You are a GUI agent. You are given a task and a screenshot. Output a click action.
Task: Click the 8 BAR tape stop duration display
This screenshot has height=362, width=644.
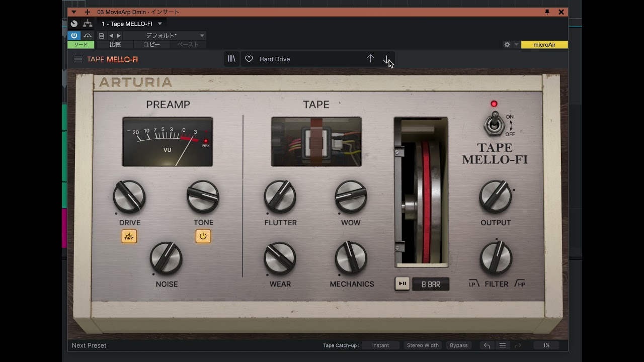pos(431,284)
